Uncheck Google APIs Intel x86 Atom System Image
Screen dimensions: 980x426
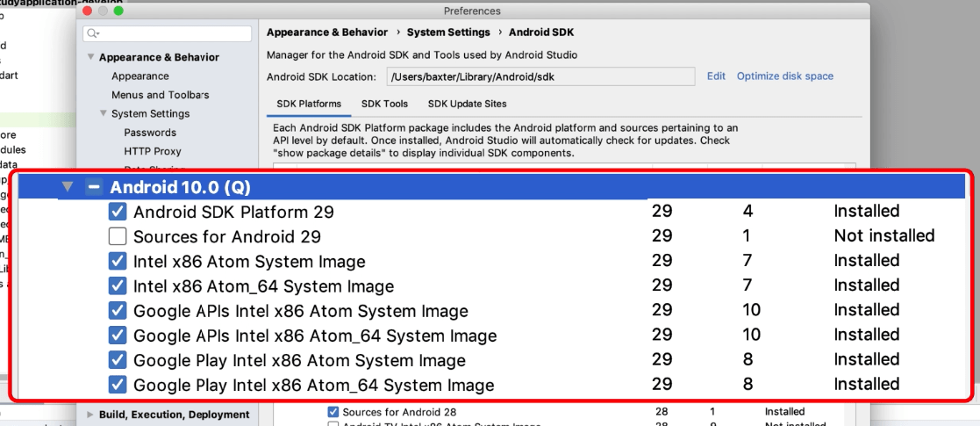(x=117, y=310)
